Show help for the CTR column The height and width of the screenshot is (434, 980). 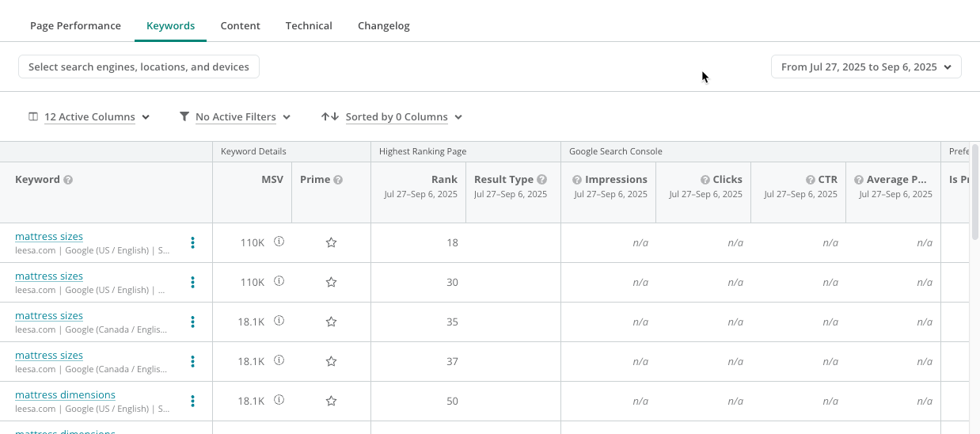(811, 180)
